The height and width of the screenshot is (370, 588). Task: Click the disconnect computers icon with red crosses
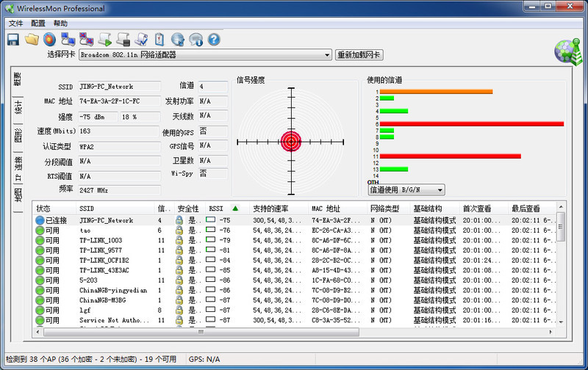[86, 40]
